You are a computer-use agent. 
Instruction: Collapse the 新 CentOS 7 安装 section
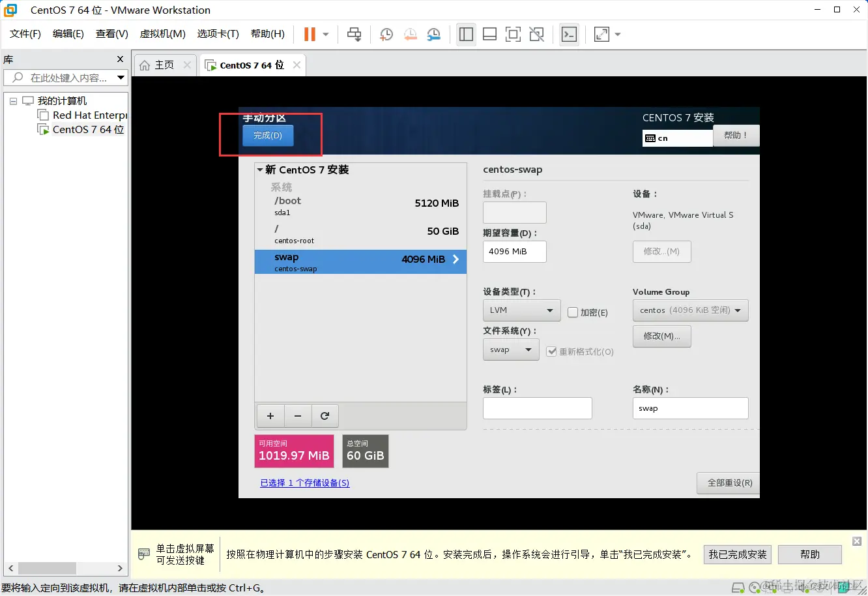260,170
